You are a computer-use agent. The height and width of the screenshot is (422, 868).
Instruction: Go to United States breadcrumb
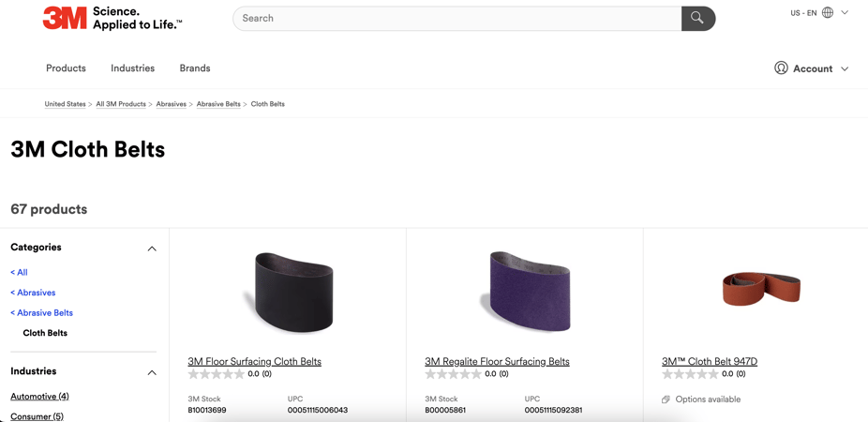tap(66, 104)
